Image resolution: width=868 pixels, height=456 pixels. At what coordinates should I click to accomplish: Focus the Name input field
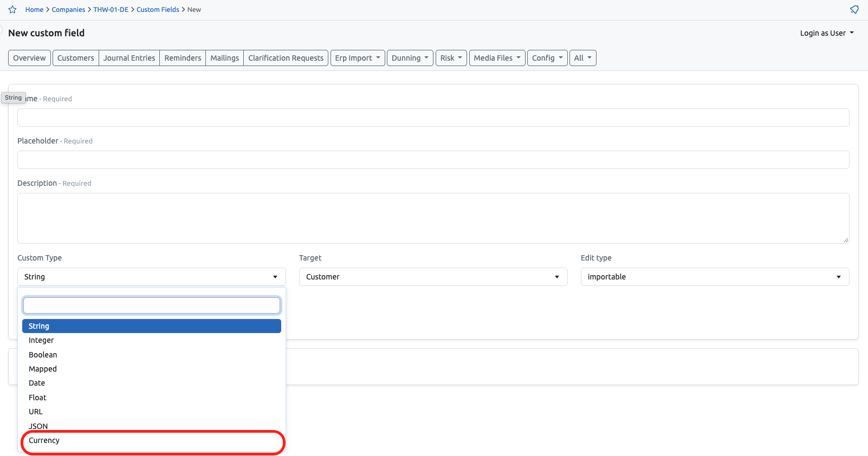433,118
